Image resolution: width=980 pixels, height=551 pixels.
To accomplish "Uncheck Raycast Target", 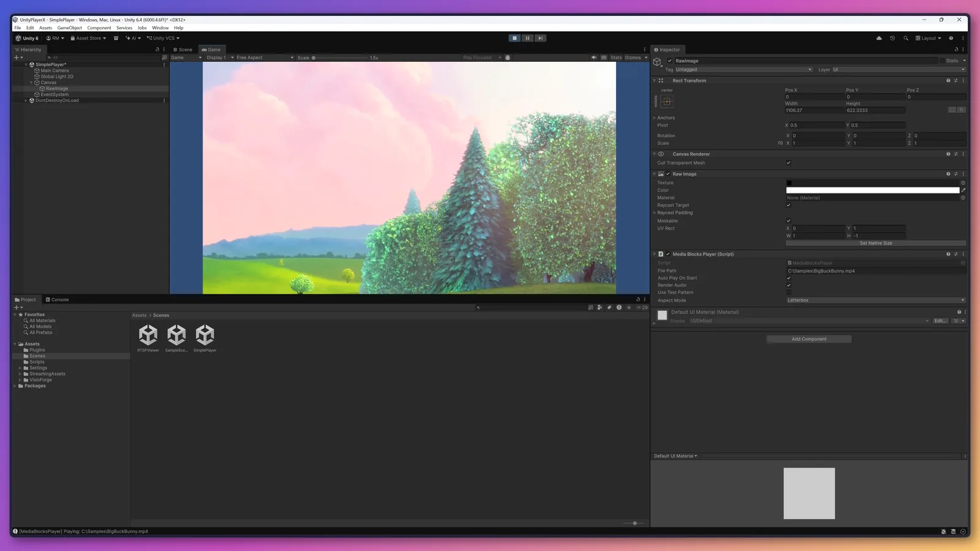I will click(788, 205).
